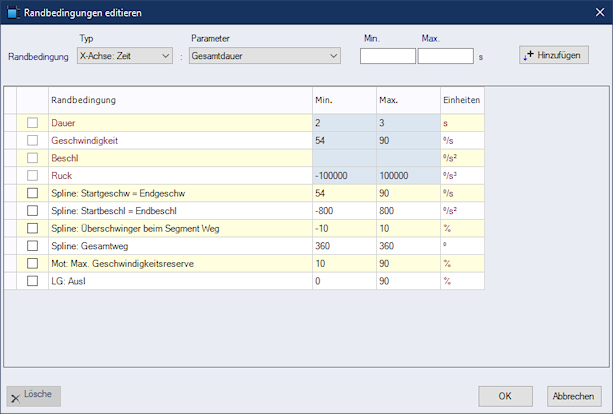613x414 pixels.
Task: Click the Einheiten column header
Action: [x=461, y=100]
